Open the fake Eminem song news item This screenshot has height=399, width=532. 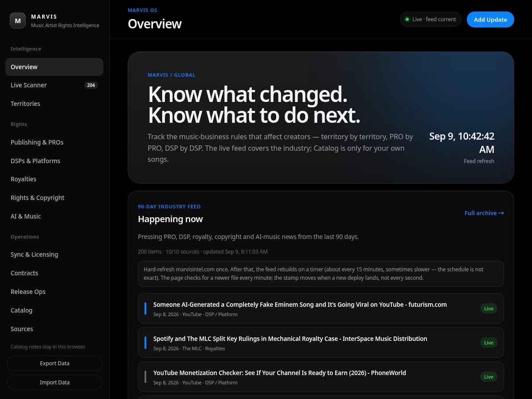pyautogui.click(x=321, y=309)
